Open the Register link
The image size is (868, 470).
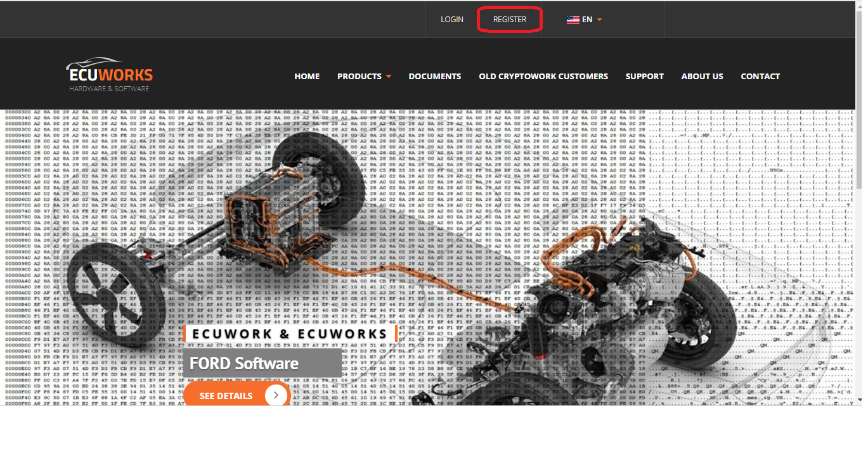pos(510,20)
